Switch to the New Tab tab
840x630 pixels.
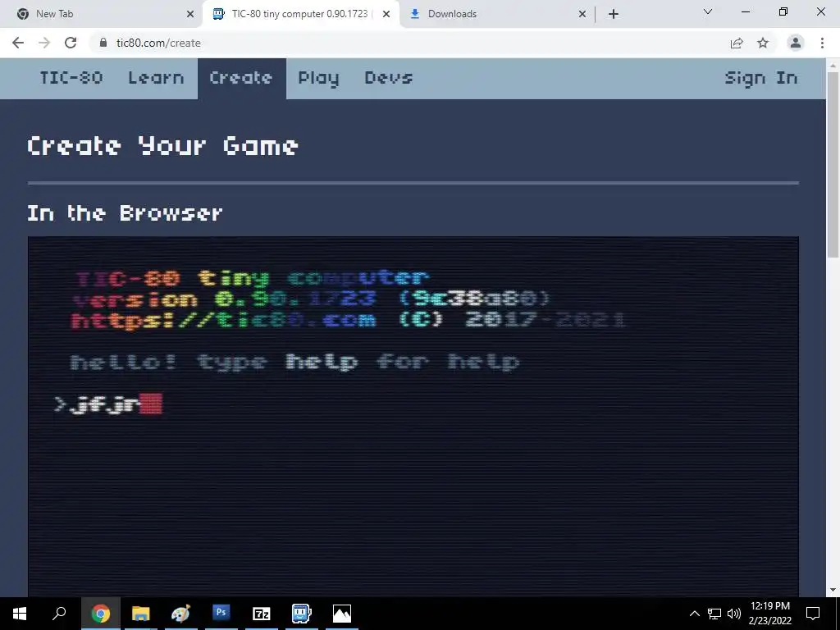(x=102, y=14)
